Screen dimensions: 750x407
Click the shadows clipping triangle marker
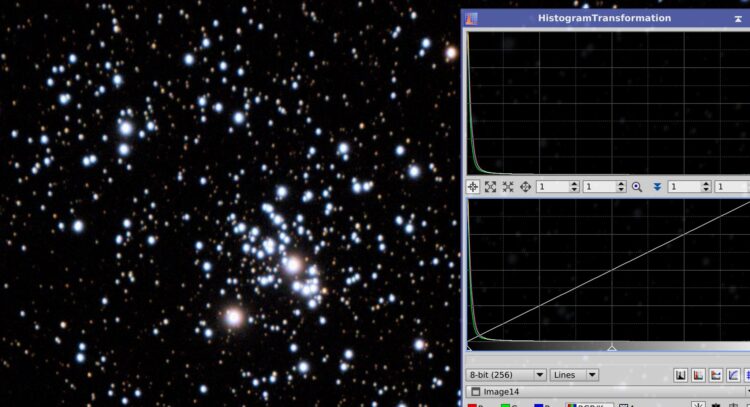pos(469,348)
